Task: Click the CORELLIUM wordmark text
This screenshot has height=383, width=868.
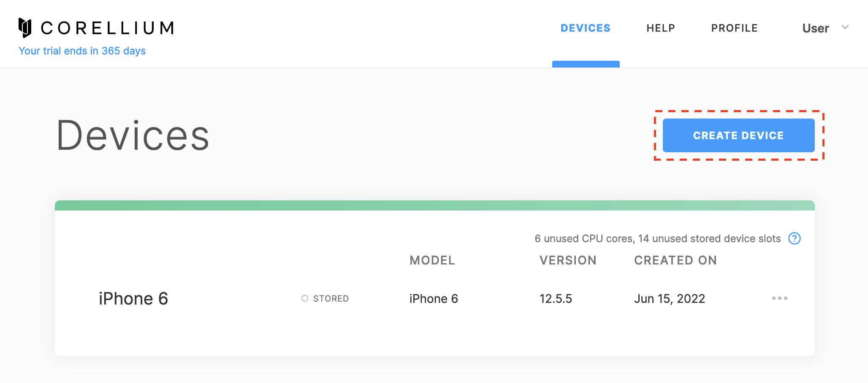Action: (107, 28)
